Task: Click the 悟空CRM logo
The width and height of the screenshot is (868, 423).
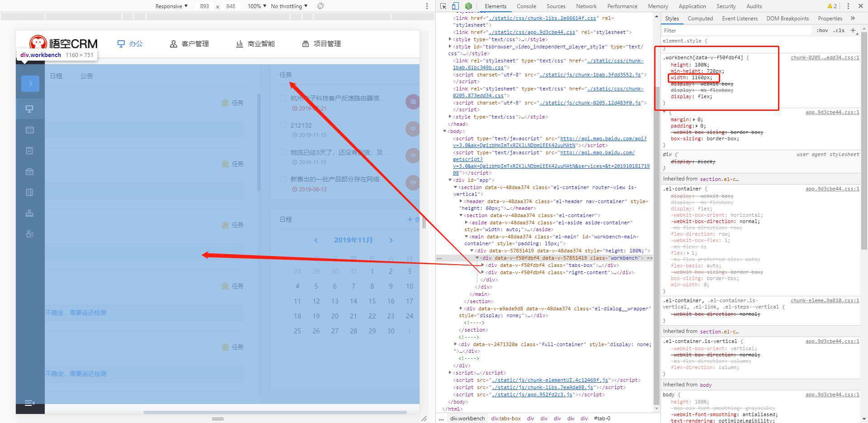Action: 63,43
